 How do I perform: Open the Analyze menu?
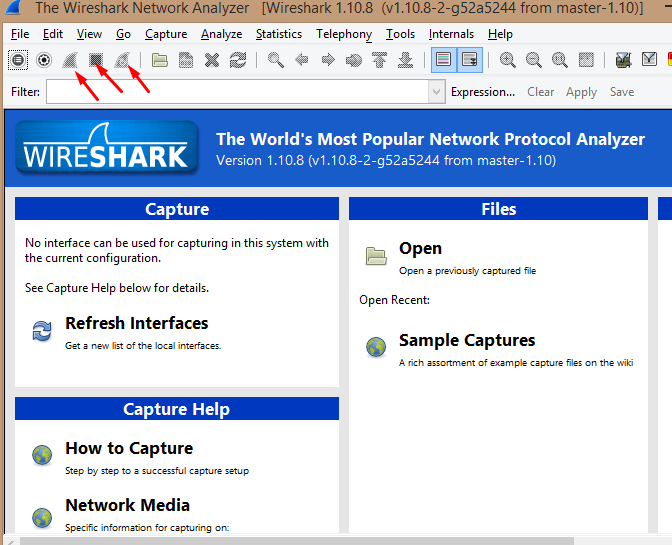[x=222, y=34]
